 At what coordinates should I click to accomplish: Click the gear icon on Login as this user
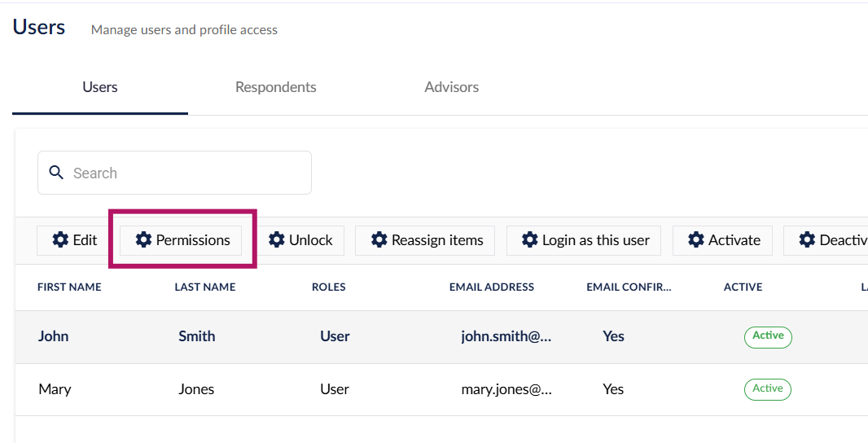coord(530,240)
